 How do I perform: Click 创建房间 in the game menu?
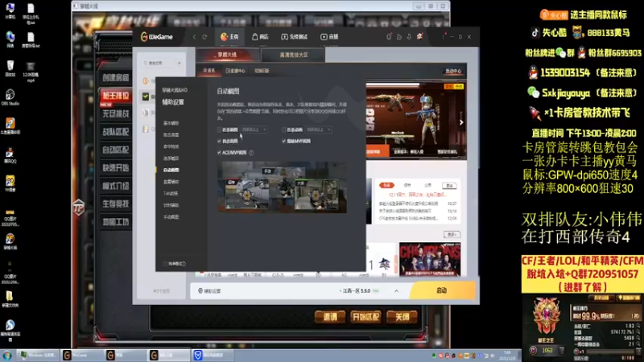(x=115, y=77)
